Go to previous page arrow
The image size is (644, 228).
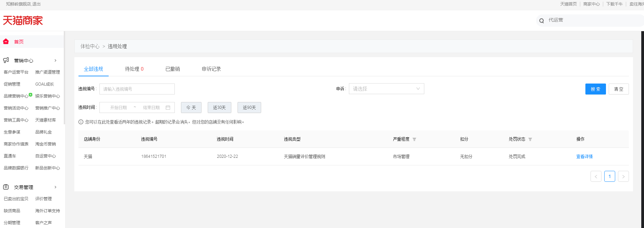(596, 176)
